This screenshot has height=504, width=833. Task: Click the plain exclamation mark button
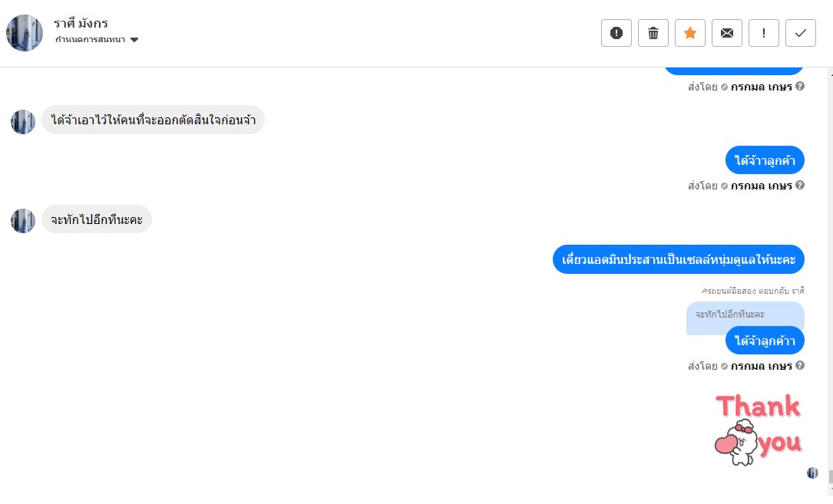point(764,33)
